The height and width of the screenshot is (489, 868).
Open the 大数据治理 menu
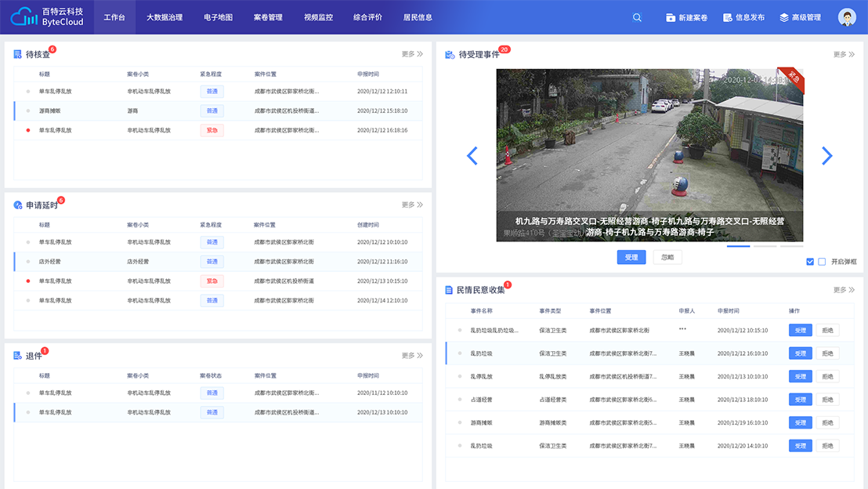pyautogui.click(x=165, y=17)
